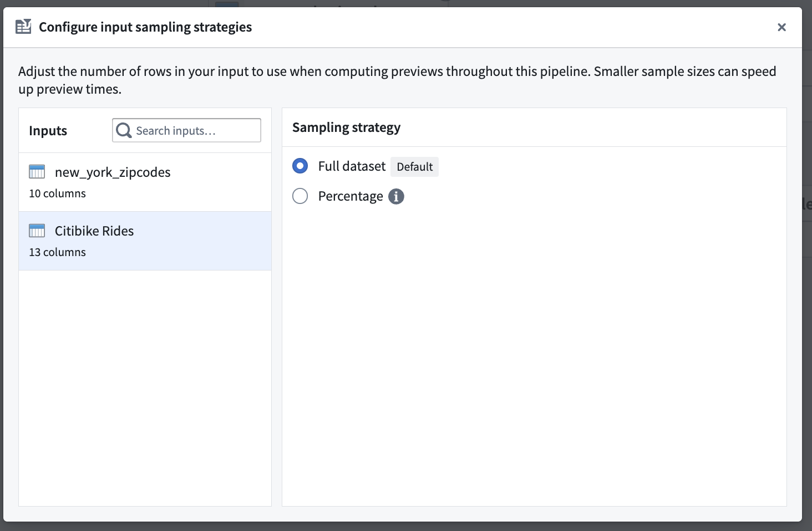This screenshot has height=531, width=812.
Task: Click the 13 columns label under Citibike Rides
Action: [58, 252]
